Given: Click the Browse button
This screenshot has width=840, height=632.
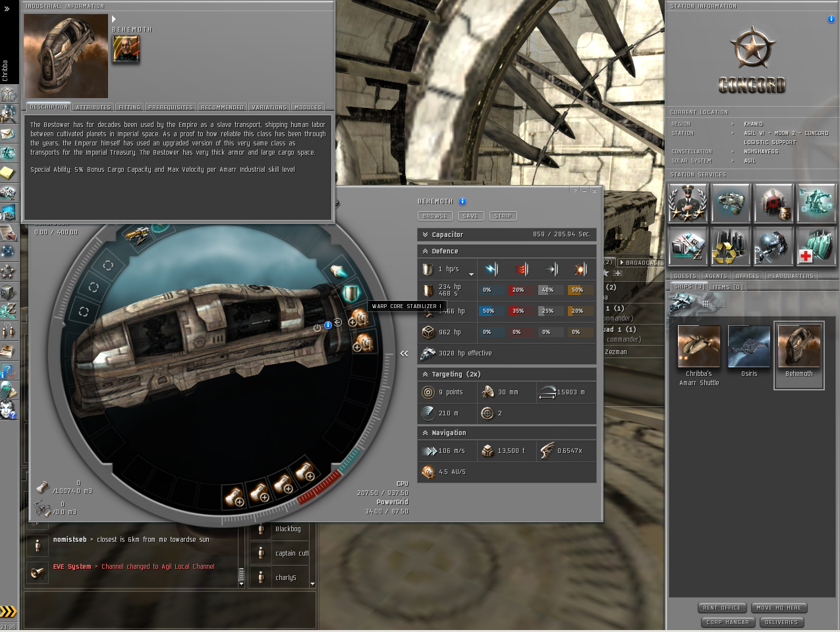Looking at the screenshot, I should point(435,216).
